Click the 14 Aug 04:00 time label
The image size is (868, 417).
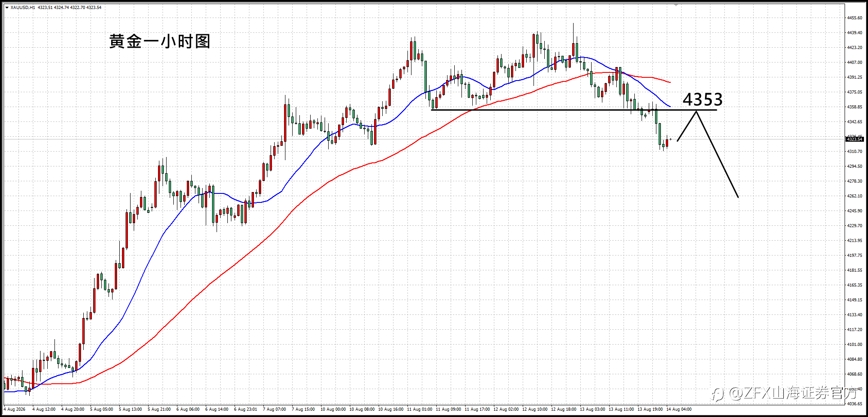point(679,409)
